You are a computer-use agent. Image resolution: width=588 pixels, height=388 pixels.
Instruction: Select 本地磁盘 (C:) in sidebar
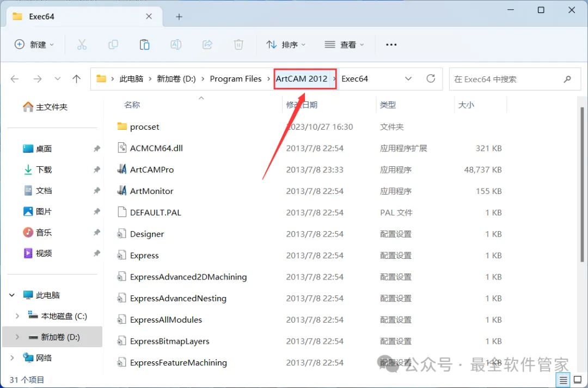pyautogui.click(x=58, y=316)
